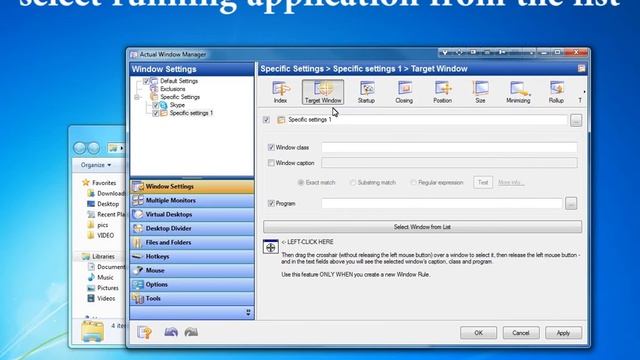Select Videos under Libraries in Explorer
Viewport: 640px width, 360px height.
[x=106, y=298]
